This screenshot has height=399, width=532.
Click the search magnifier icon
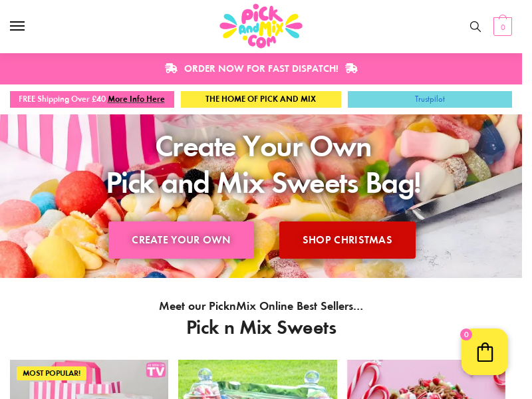click(475, 27)
